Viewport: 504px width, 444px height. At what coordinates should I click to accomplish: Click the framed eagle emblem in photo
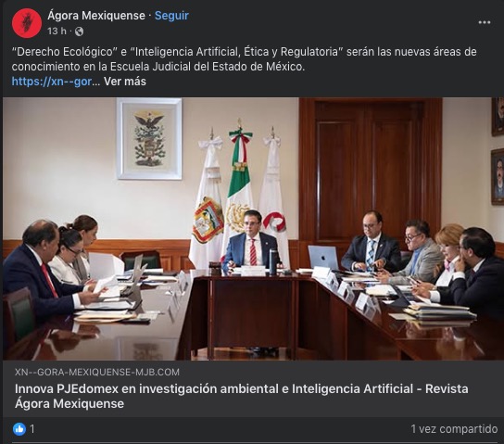(149, 138)
